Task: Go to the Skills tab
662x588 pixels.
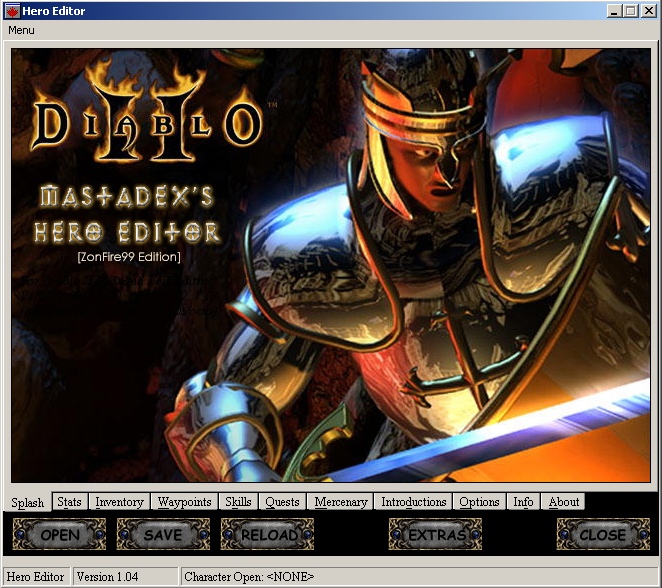Action: pos(238,502)
